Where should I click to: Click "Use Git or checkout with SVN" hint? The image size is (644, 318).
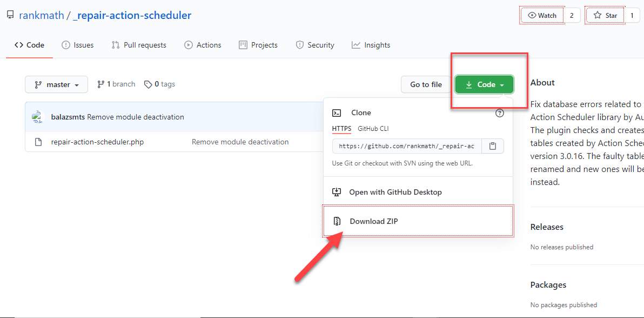403,163
